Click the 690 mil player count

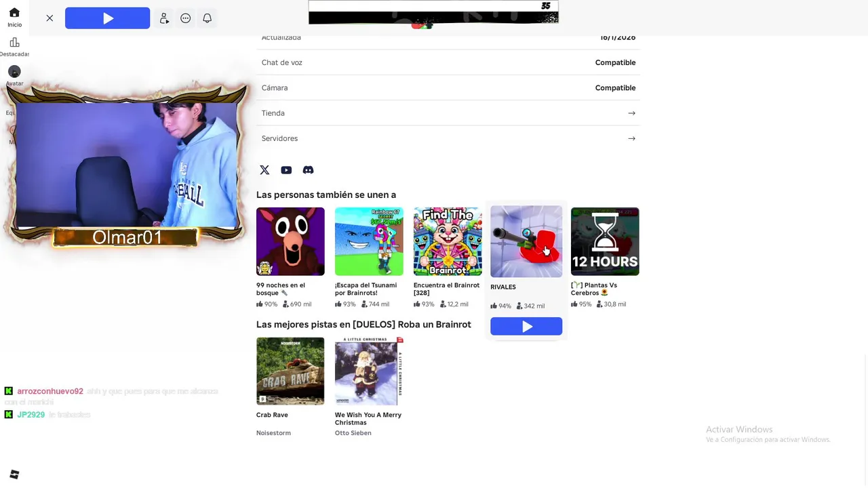(297, 304)
